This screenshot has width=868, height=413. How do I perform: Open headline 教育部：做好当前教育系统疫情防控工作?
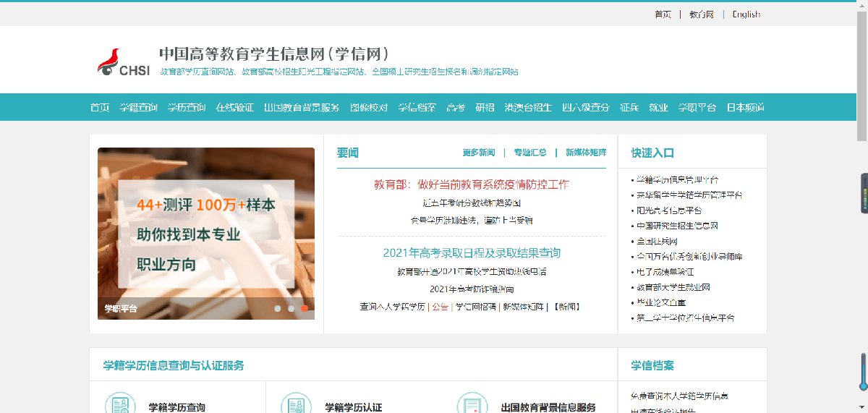point(472,184)
